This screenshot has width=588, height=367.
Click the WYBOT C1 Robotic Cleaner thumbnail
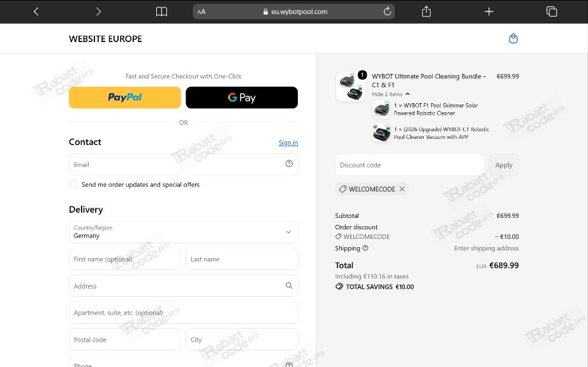[x=381, y=133]
